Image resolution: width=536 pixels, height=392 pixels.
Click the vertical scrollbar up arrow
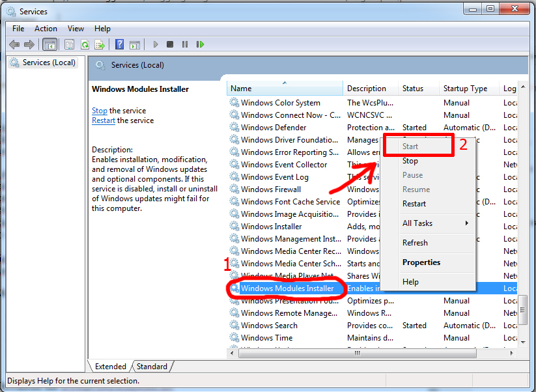point(523,87)
